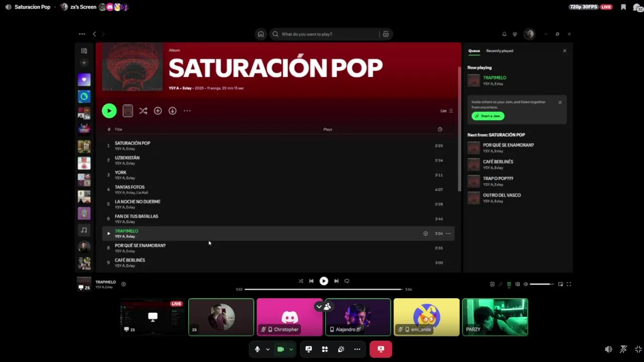Switch to the Queue tab

tap(474, 51)
